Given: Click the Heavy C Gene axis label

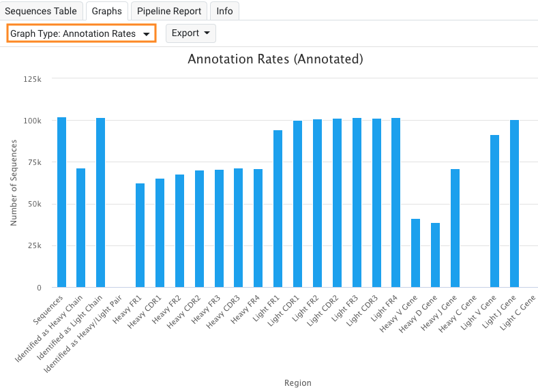Looking at the screenshot, I should (458, 314).
